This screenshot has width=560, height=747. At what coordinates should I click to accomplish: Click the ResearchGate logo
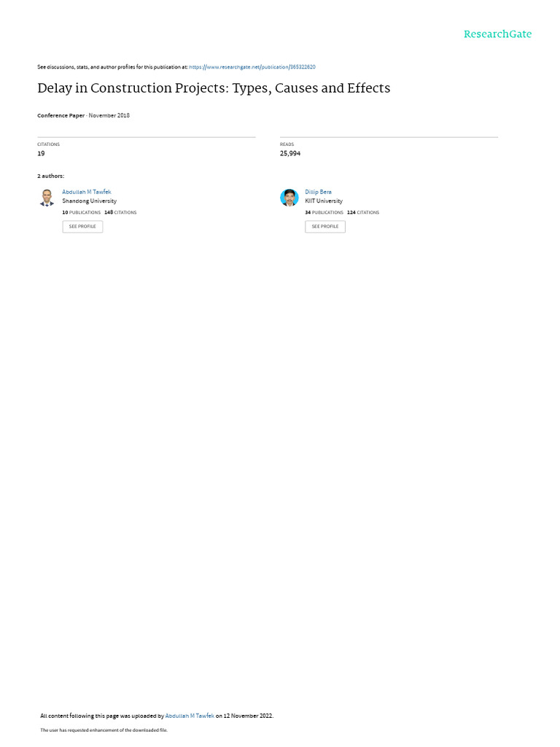(x=497, y=34)
